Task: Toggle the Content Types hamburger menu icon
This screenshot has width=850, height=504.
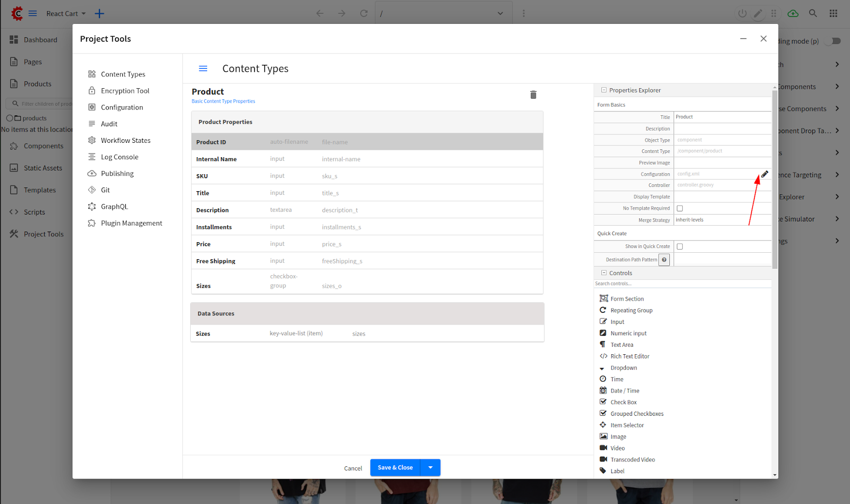Action: click(203, 69)
